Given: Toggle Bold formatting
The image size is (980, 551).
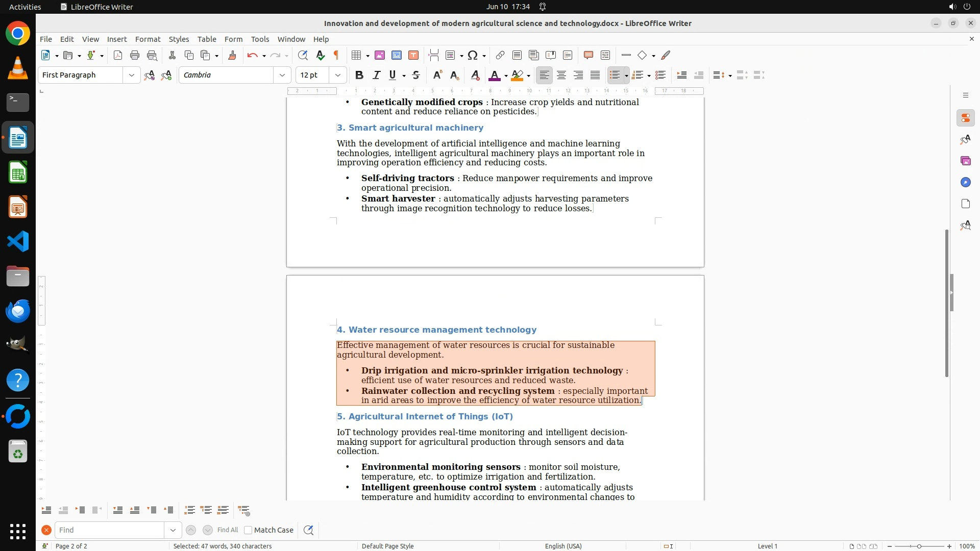Looking at the screenshot, I should (359, 75).
